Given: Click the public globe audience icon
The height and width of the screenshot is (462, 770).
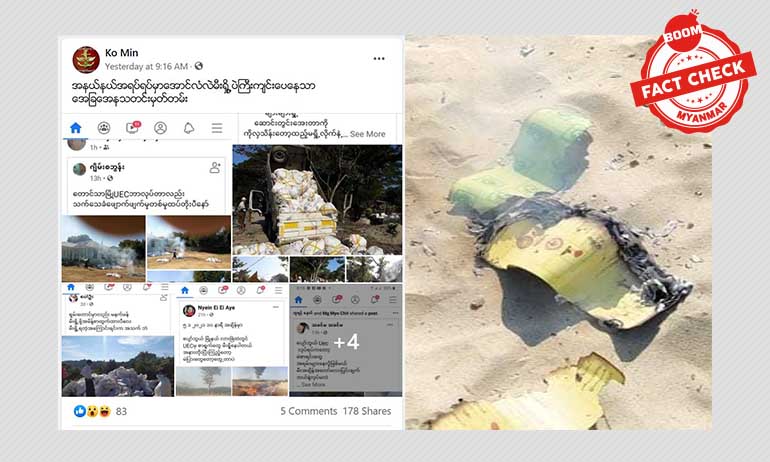Looking at the screenshot, I should click(x=198, y=66).
